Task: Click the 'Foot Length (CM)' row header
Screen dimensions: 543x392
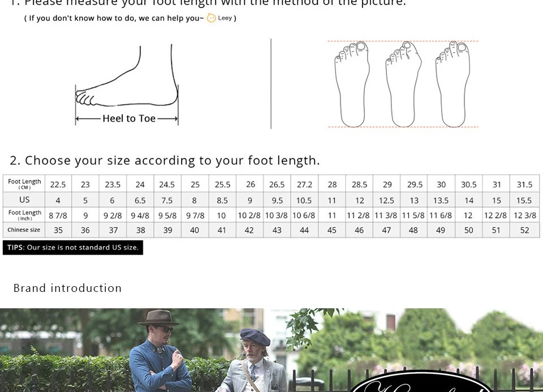Action: point(24,184)
